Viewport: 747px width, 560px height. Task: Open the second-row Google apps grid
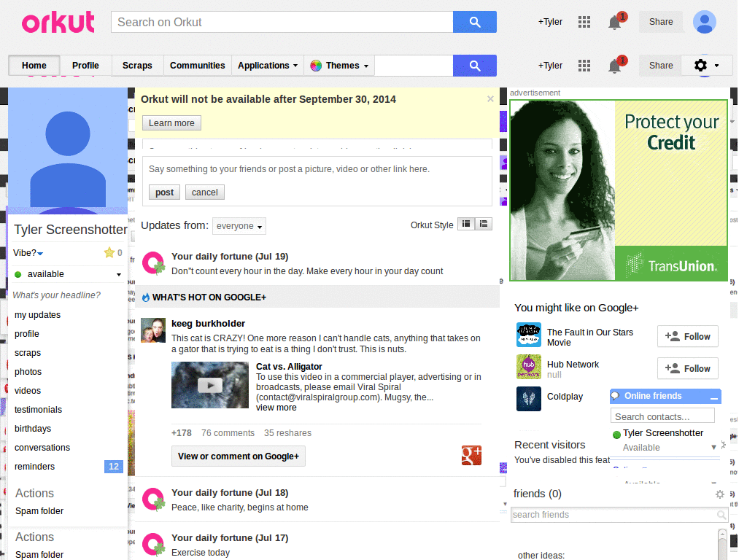(x=584, y=66)
